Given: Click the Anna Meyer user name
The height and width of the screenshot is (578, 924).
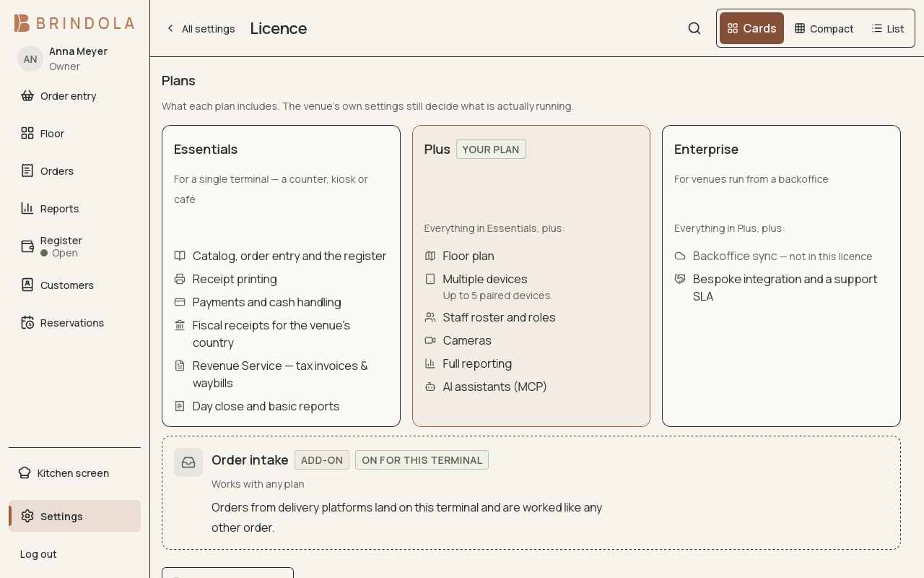Looking at the screenshot, I should (x=78, y=51).
